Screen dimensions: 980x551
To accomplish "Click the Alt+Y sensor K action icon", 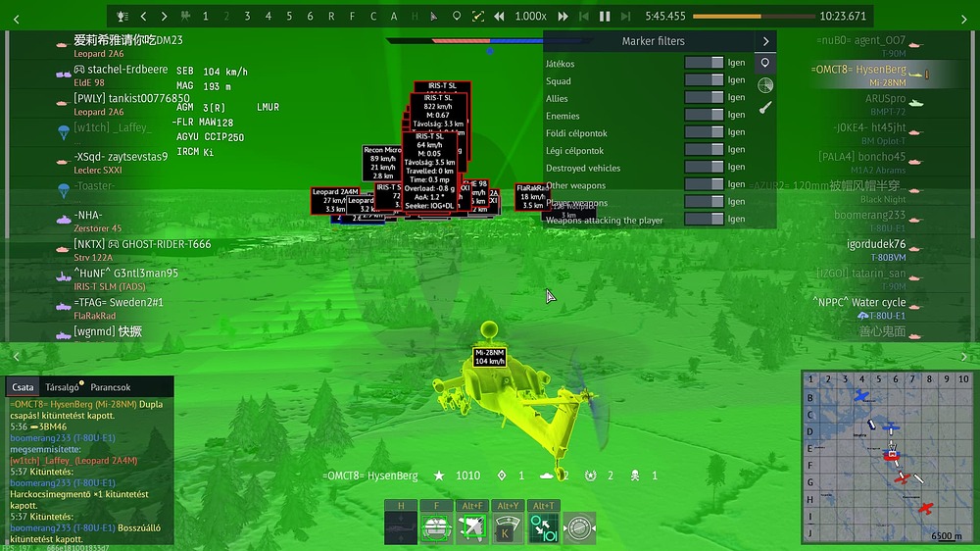I will point(508,527).
